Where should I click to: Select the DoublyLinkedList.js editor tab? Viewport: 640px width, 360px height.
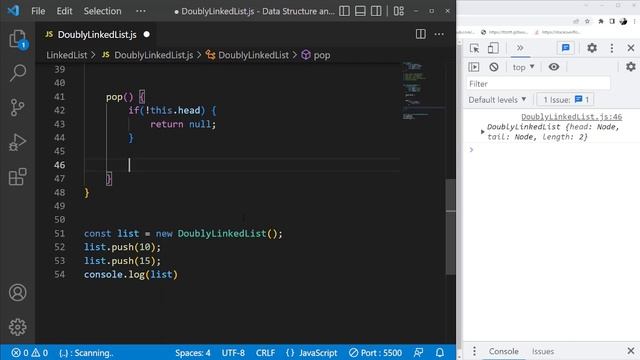pyautogui.click(x=97, y=35)
